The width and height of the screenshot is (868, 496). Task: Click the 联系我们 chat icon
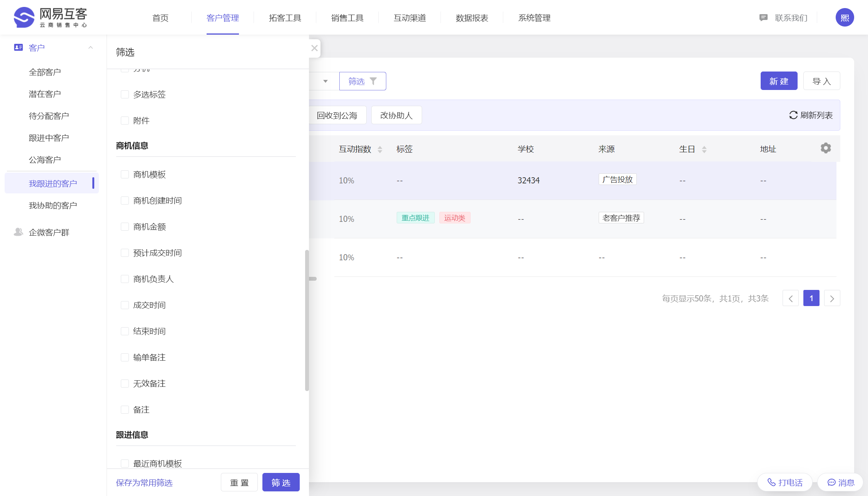click(x=763, y=18)
